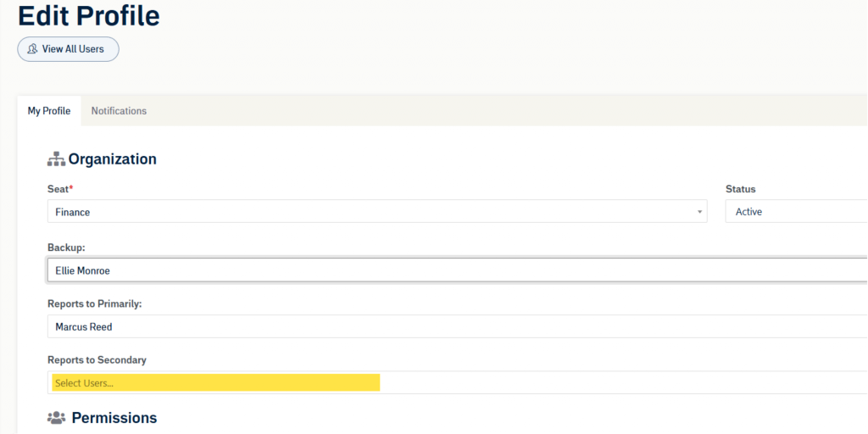Click the users icon in View All Users
This screenshot has height=434, width=868.
point(32,49)
